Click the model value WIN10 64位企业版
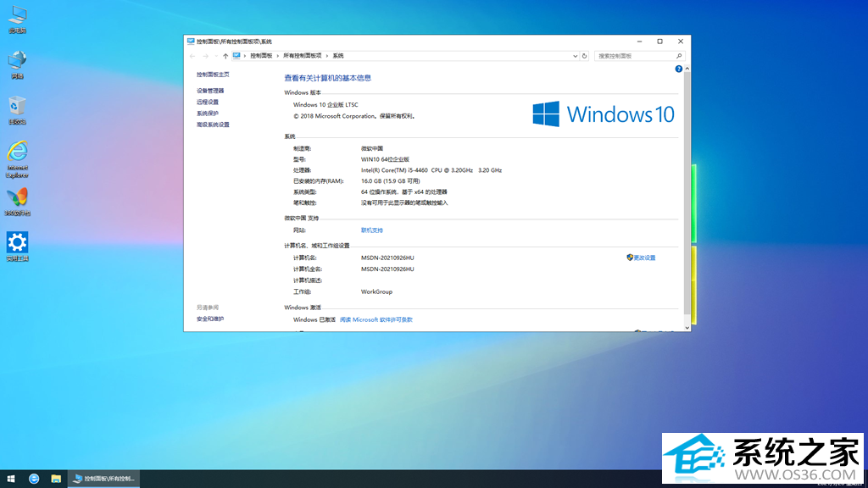The image size is (868, 488). [x=386, y=159]
